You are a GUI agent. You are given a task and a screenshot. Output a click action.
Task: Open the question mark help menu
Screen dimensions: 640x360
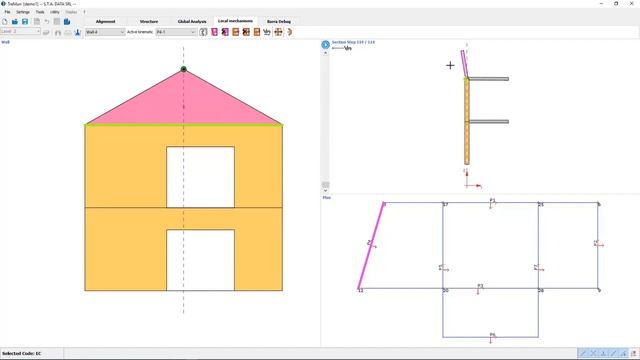click(x=84, y=12)
